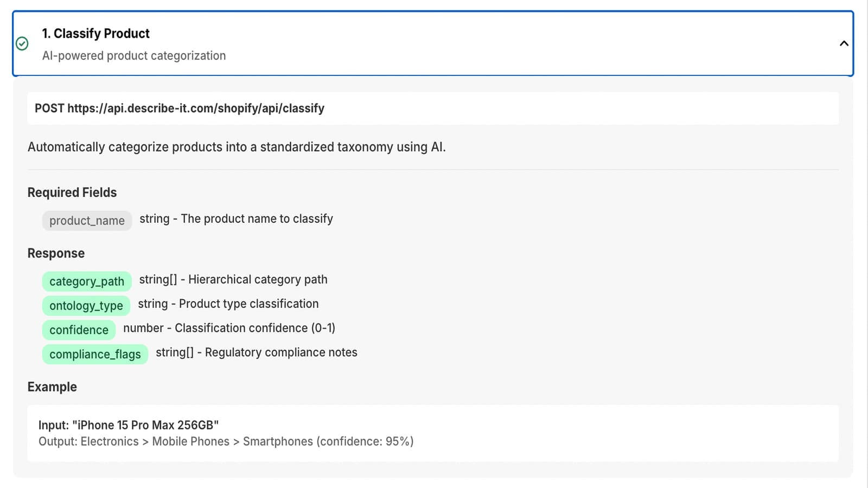Select the confidence response tag
This screenshot has height=488, width=868.
pyautogui.click(x=79, y=330)
